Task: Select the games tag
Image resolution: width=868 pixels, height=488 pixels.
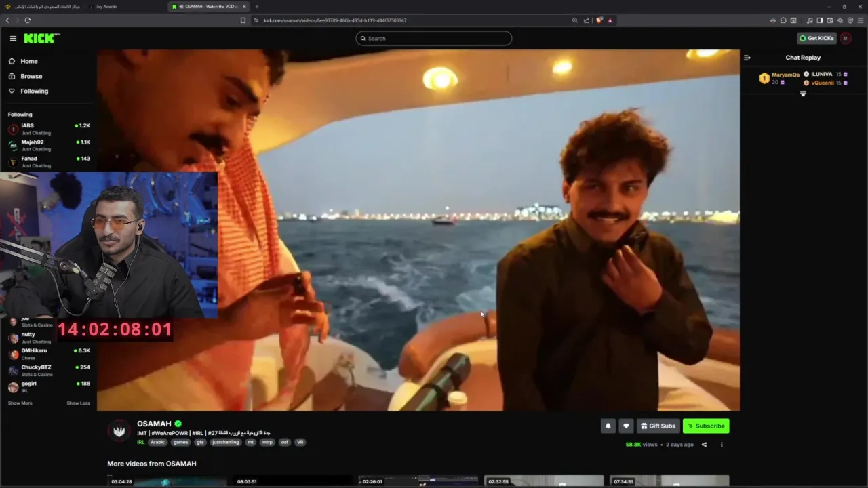Action: [x=180, y=442]
